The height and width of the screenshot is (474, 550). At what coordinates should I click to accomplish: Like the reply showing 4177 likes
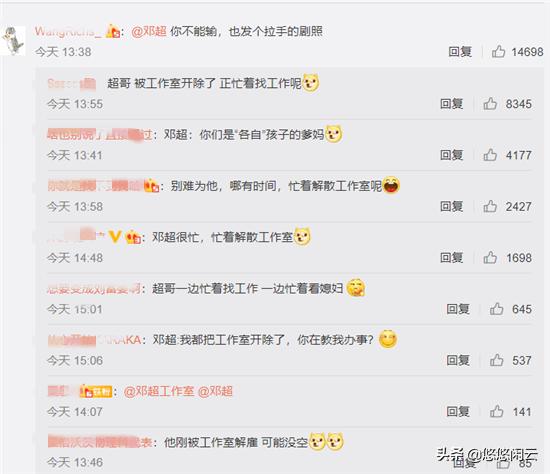[490, 155]
